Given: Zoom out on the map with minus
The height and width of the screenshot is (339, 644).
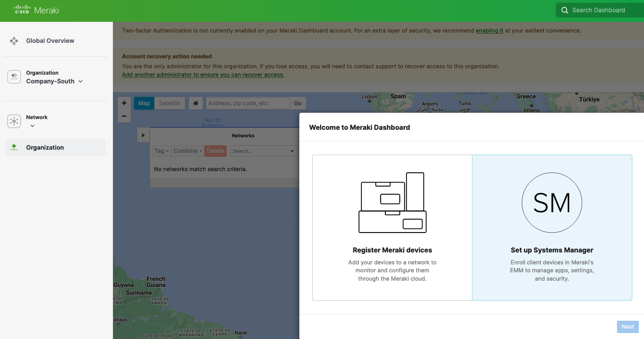Looking at the screenshot, I should (124, 116).
